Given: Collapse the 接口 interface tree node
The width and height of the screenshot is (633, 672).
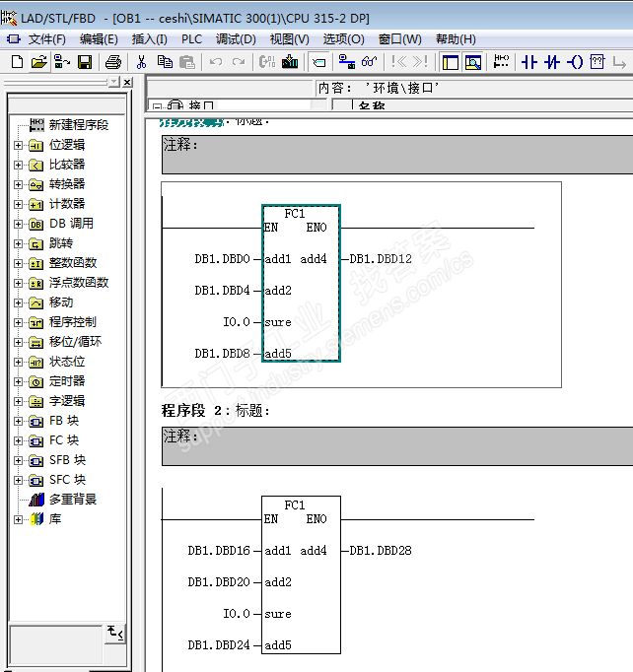Looking at the screenshot, I should point(157,106).
